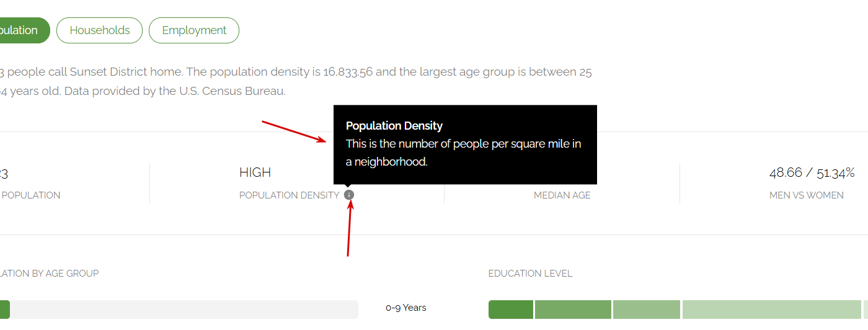Click the second education level bar segment
Image resolution: width=868 pixels, height=330 pixels.
click(573, 309)
